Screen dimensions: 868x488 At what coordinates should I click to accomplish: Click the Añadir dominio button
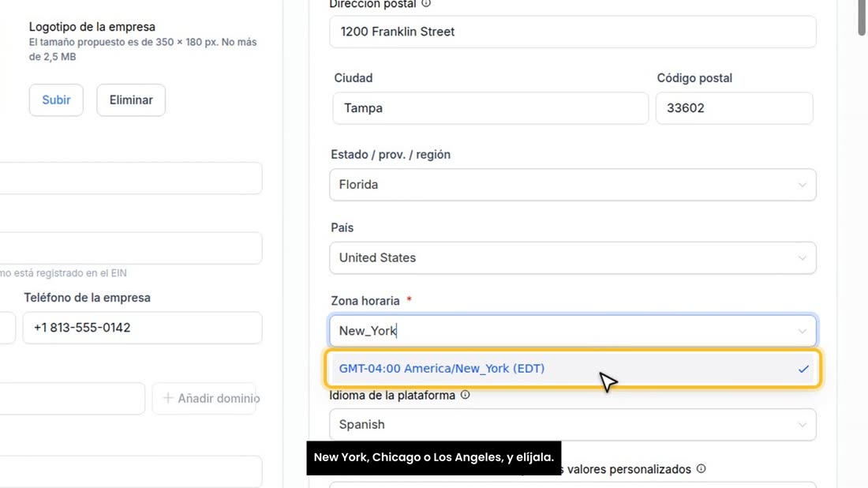coord(204,398)
